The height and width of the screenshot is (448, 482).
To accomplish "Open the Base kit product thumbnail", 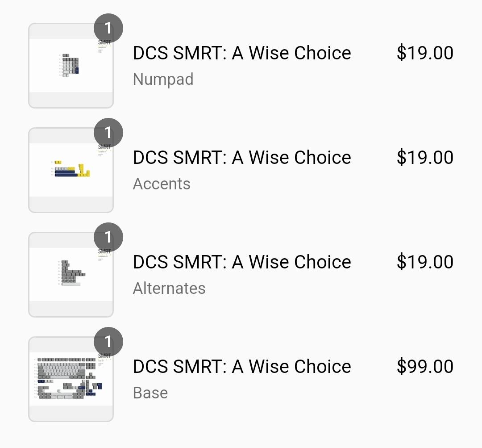I will (71, 379).
